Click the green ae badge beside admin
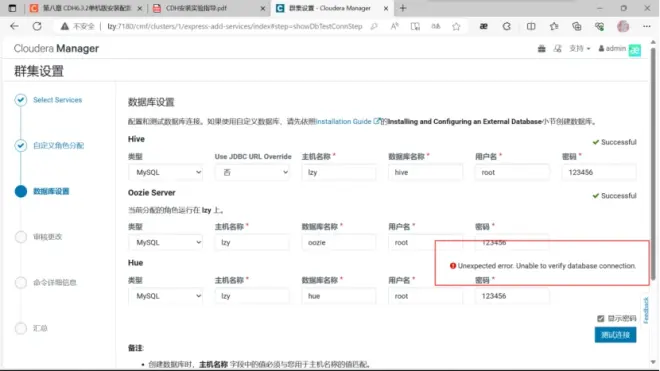The height and width of the screenshot is (371, 660). [635, 50]
